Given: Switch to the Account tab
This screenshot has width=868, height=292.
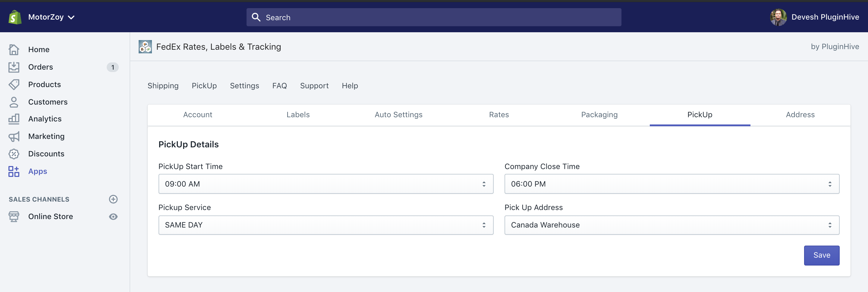Looking at the screenshot, I should pyautogui.click(x=198, y=115).
